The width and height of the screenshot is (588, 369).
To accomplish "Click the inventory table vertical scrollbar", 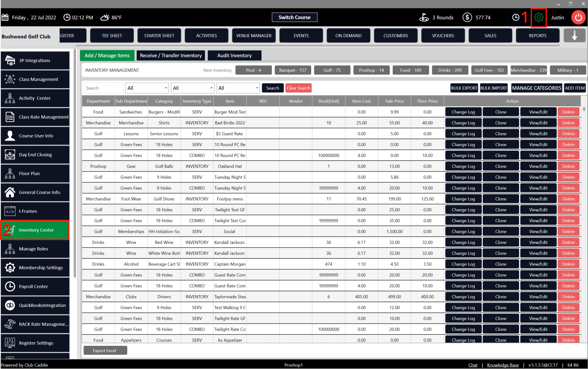I will point(584,109).
